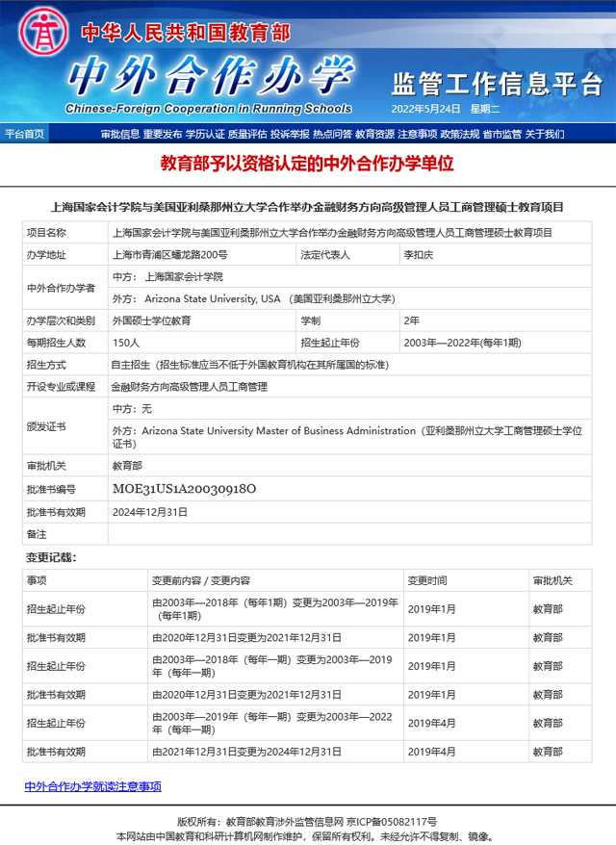
Task: Click the Ministry of Education red emblem logo
Action: coord(43,31)
